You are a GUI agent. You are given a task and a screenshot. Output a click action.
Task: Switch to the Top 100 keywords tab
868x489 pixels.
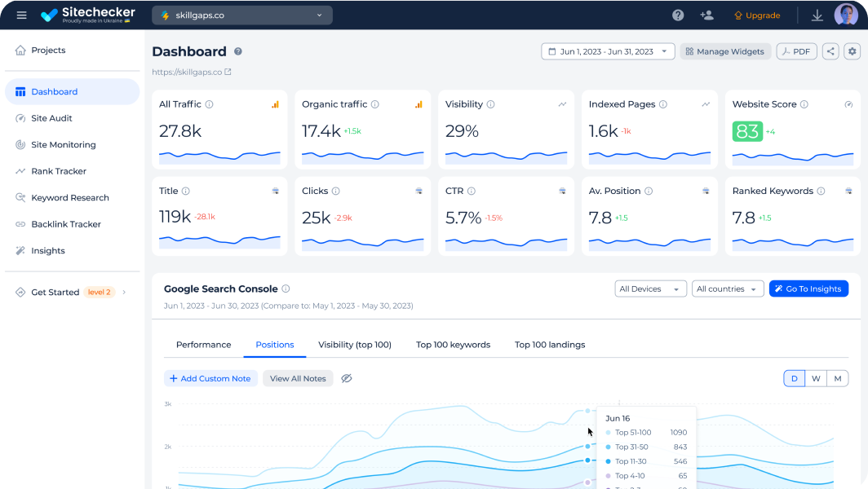pyautogui.click(x=454, y=345)
